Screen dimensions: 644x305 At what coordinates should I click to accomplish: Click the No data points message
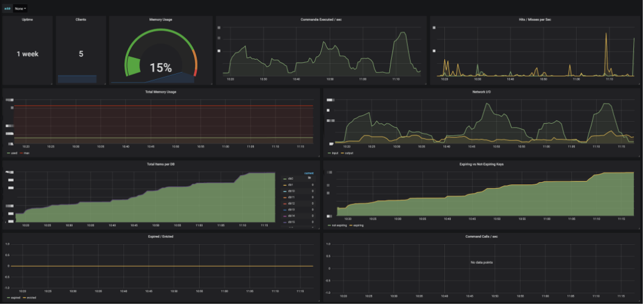(482, 262)
